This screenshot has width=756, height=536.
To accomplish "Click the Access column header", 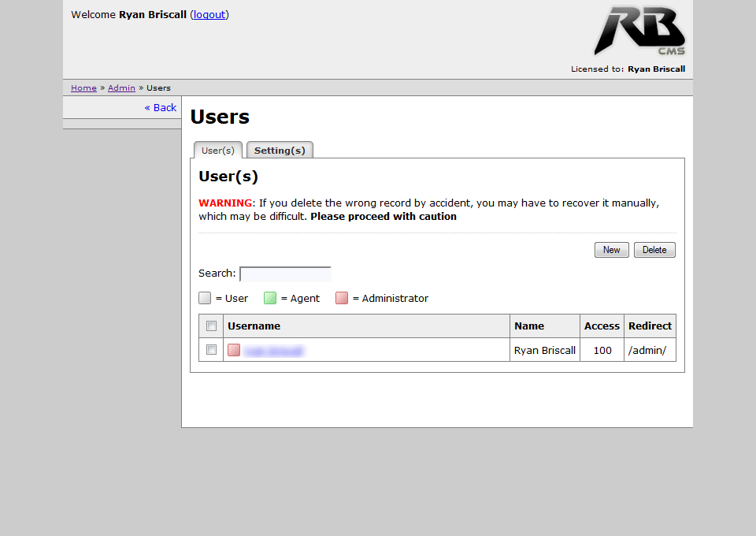I will 602,326.
